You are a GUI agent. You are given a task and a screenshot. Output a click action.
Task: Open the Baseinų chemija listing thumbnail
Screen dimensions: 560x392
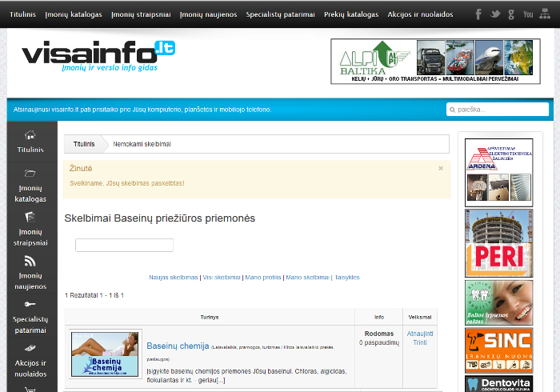pyautogui.click(x=105, y=354)
